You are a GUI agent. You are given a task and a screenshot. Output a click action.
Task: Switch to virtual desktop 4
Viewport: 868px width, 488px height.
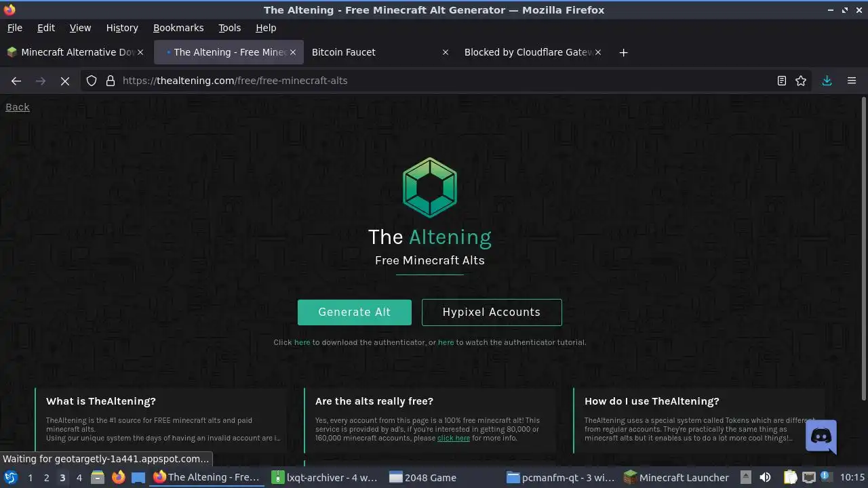tap(79, 477)
